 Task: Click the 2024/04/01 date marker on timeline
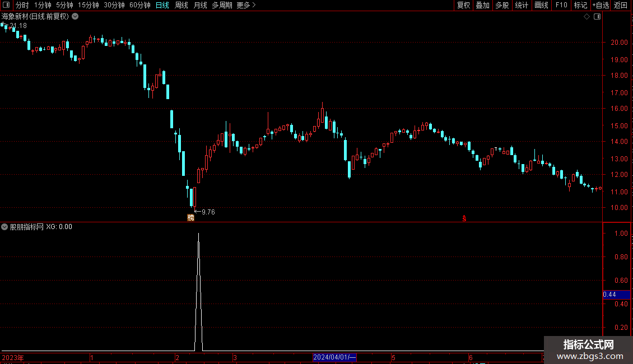[x=334, y=357]
